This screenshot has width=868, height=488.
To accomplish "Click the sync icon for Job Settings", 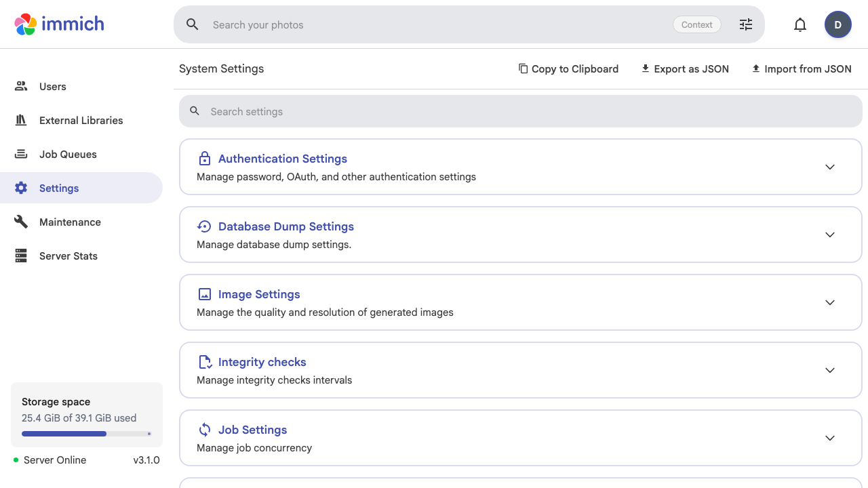I will coord(204,430).
